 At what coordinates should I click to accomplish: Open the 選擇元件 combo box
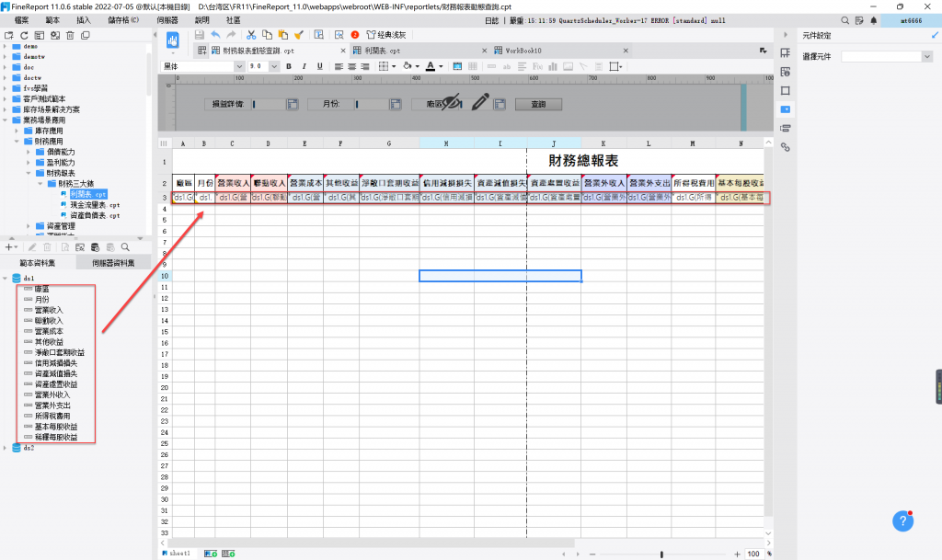click(887, 56)
